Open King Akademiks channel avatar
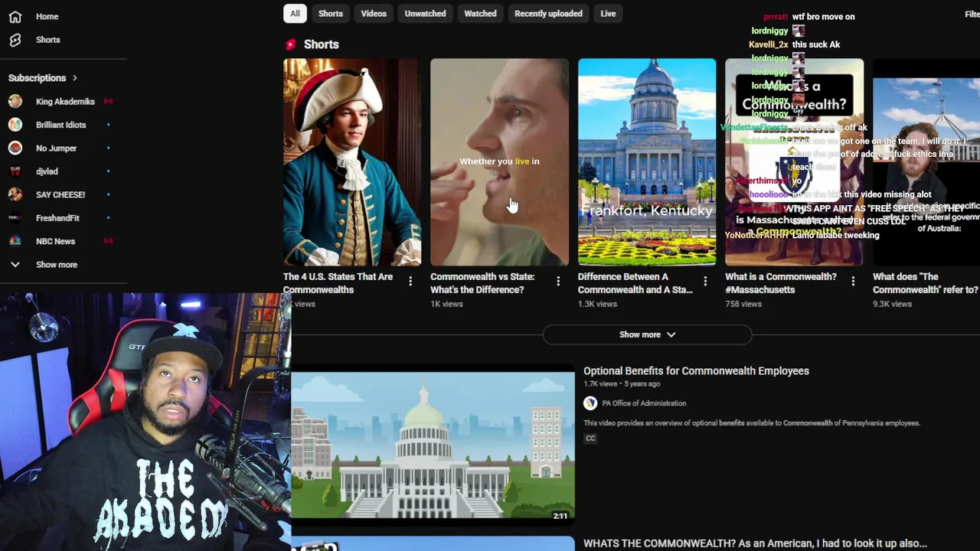The width and height of the screenshot is (980, 551). (15, 101)
